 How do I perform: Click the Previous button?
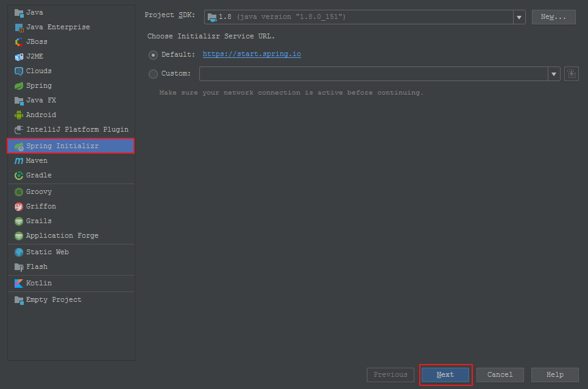point(391,375)
